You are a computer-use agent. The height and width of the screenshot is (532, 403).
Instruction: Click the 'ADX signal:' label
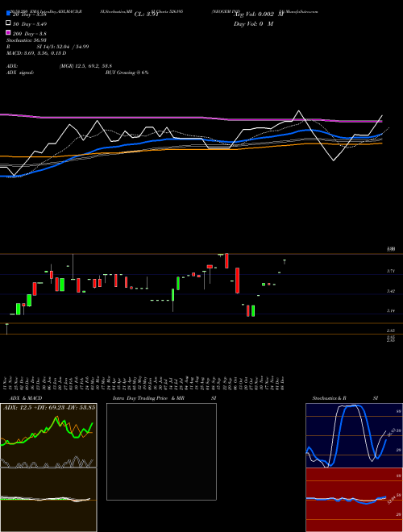(20, 73)
